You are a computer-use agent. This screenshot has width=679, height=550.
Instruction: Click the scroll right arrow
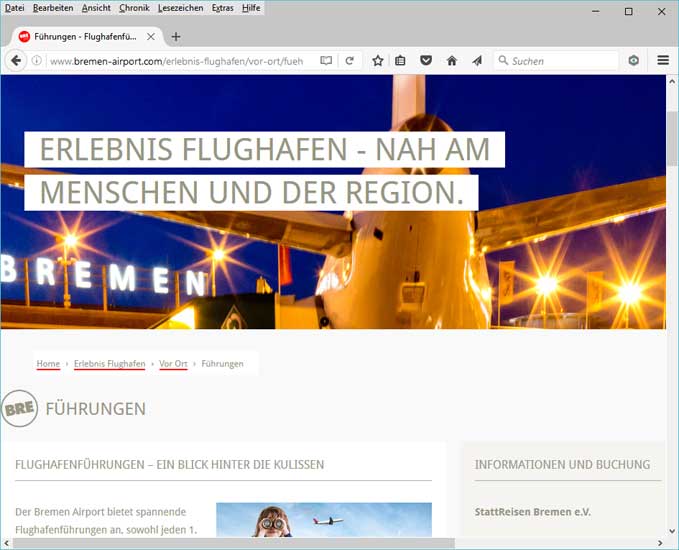660,543
